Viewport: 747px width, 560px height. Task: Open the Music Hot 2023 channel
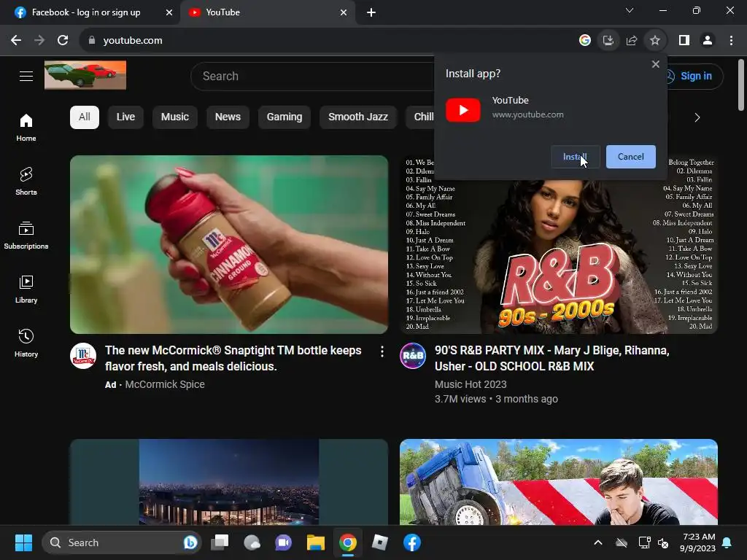point(471,384)
